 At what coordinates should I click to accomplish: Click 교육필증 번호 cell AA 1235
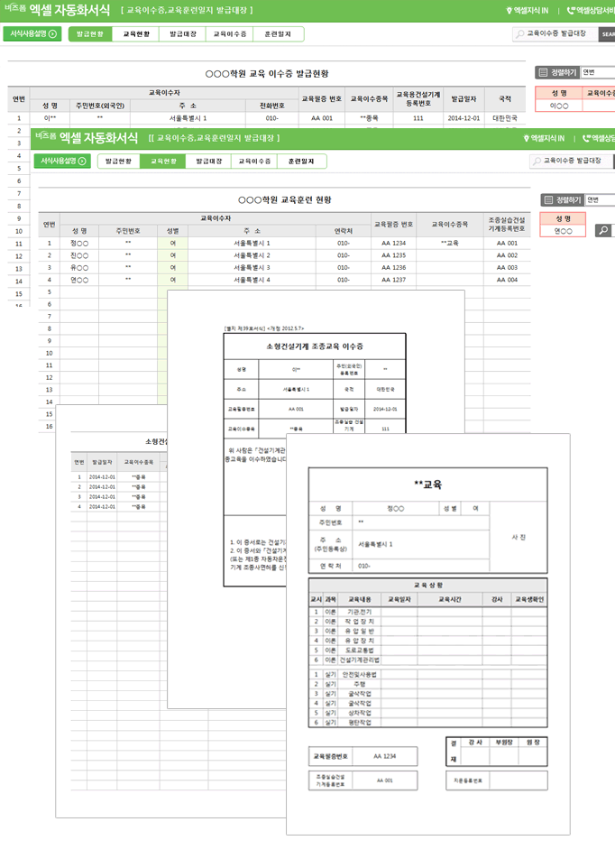(x=393, y=255)
